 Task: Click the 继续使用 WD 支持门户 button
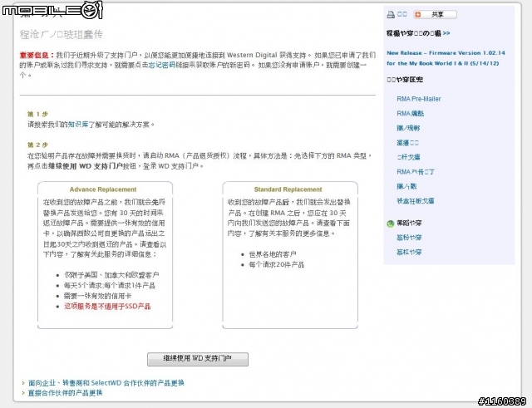pos(198,359)
